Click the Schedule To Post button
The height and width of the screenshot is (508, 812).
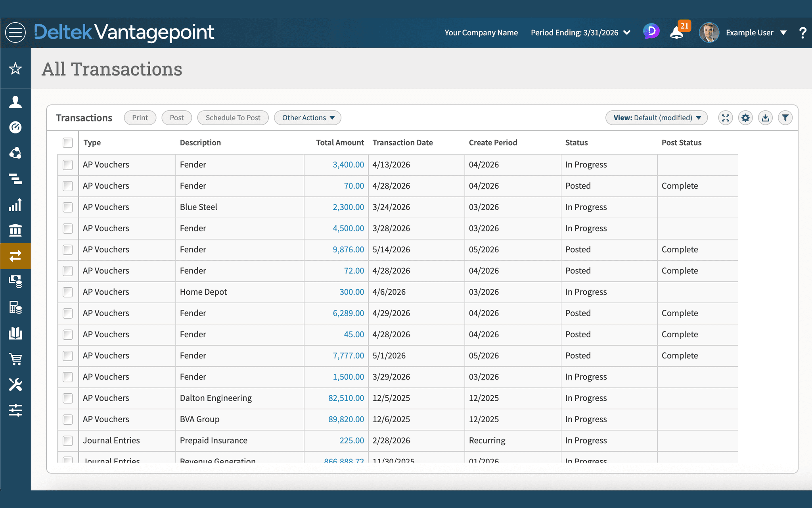[x=233, y=118]
